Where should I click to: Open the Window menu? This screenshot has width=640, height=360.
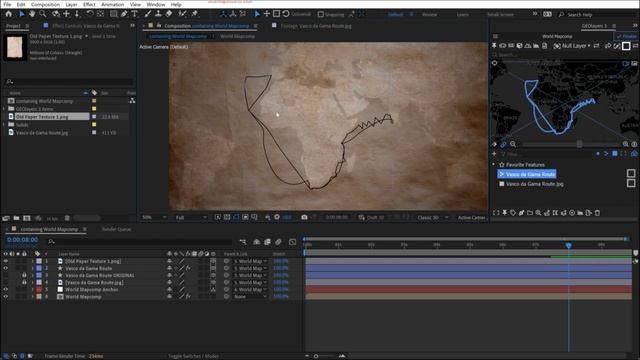pyautogui.click(x=156, y=4)
